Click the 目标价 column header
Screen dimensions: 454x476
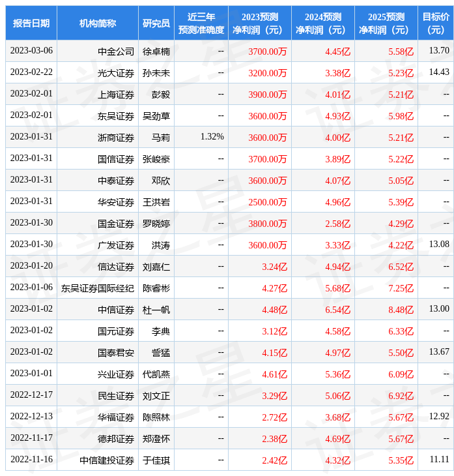[436, 23]
